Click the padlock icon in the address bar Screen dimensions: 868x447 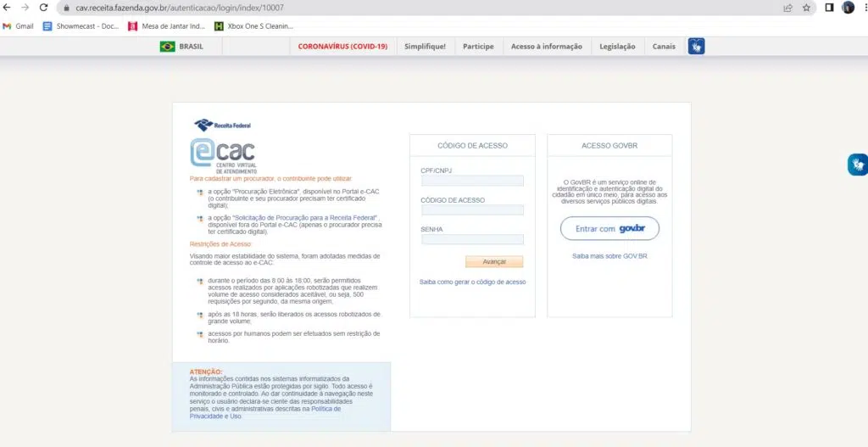[x=66, y=8]
